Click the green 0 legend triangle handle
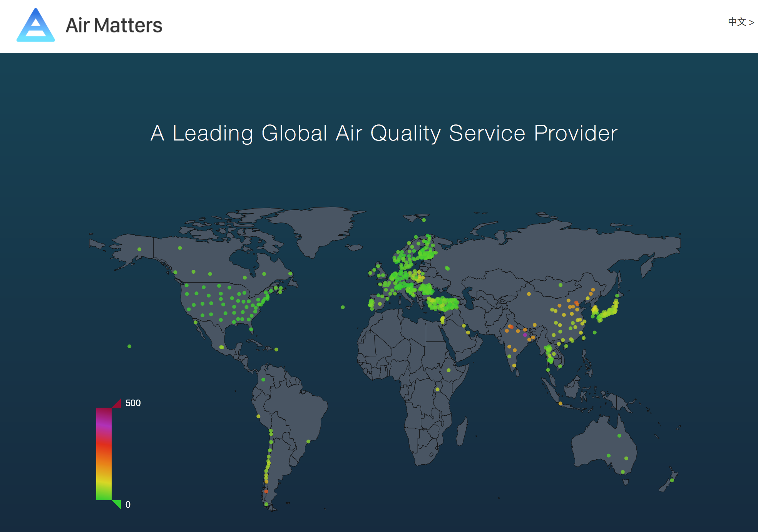Viewport: 758px width, 532px height. [117, 504]
